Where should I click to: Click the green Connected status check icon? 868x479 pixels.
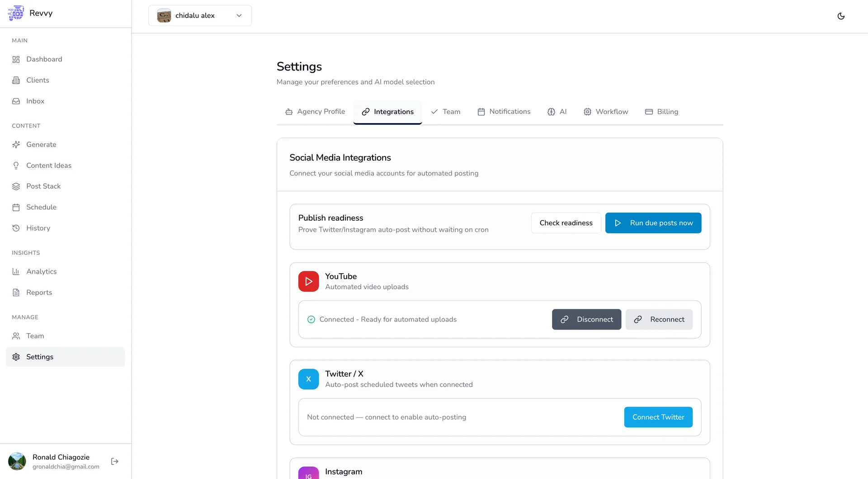[311, 319]
